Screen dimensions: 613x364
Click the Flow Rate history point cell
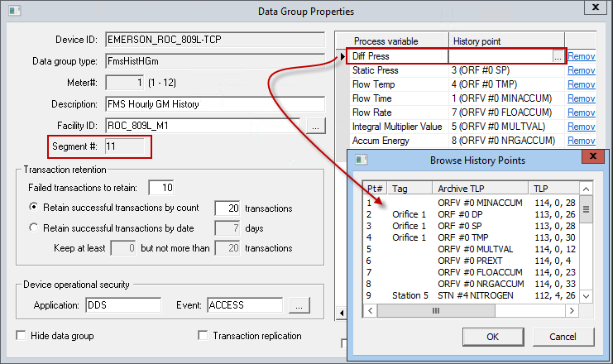(x=506, y=113)
